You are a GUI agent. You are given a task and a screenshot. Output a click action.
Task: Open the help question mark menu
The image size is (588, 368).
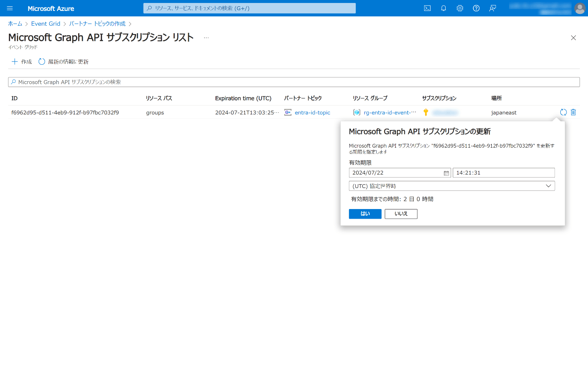click(476, 8)
